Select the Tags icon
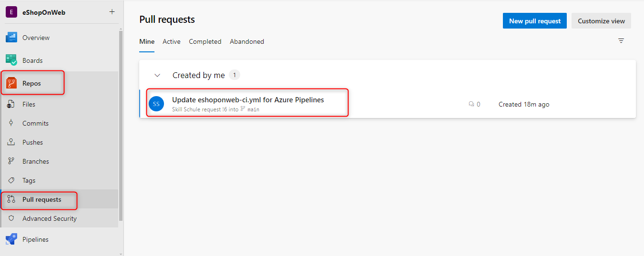Viewport: 644px width, 256px height. click(11, 180)
